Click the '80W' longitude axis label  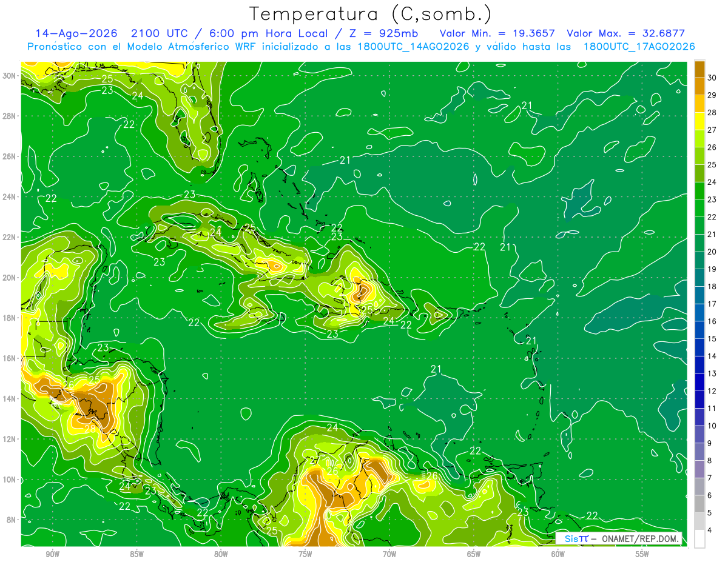(221, 554)
